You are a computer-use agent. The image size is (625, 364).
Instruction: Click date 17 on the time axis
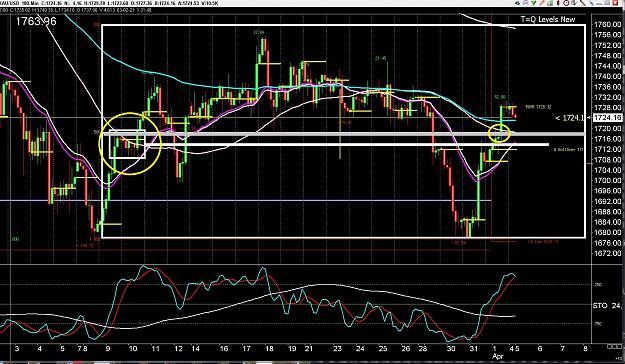click(x=246, y=349)
